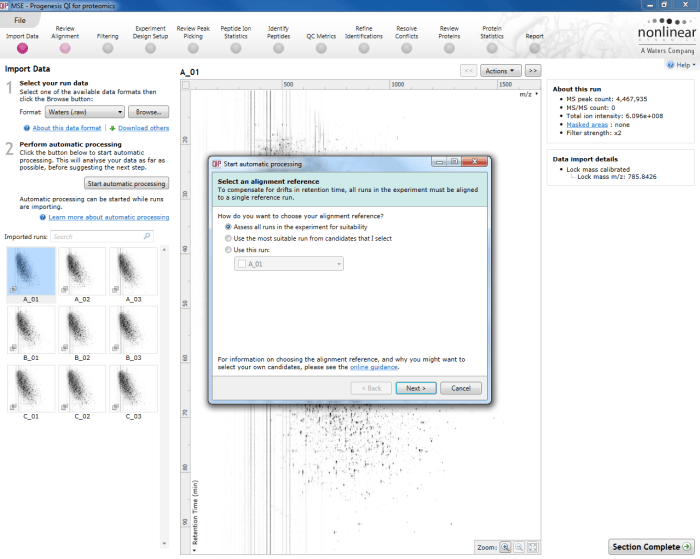Screen dimensions: 700x559
Task: Click the zoom to fit icon
Action: (533, 547)
